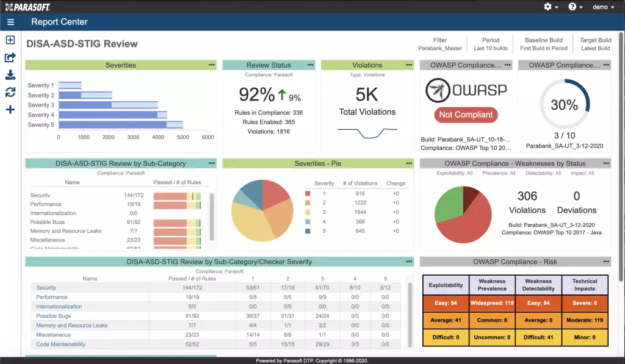Click the 92% compliance value
The width and height of the screenshot is (625, 364).
pos(257,95)
